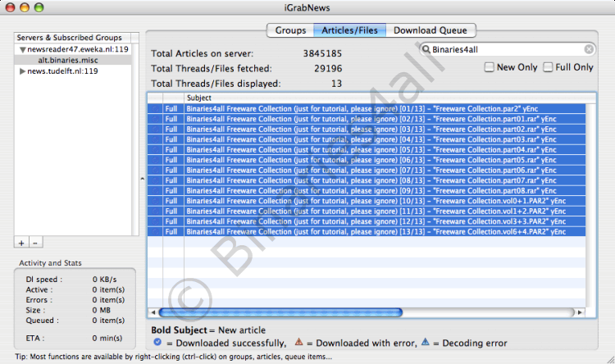Screen dimensions: 615x364
Task: Select the vol3+3.PAR2 [12/13] article row
Action: 367,221
